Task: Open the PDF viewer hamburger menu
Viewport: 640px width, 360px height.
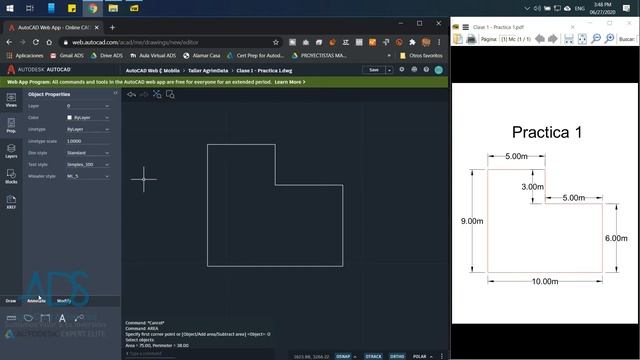Action: pos(465,27)
